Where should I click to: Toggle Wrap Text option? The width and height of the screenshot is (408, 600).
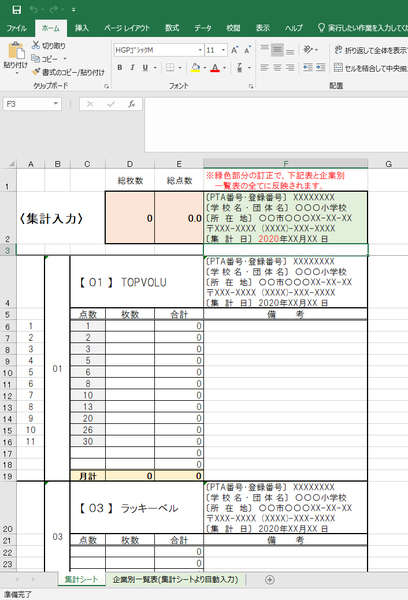coord(338,50)
